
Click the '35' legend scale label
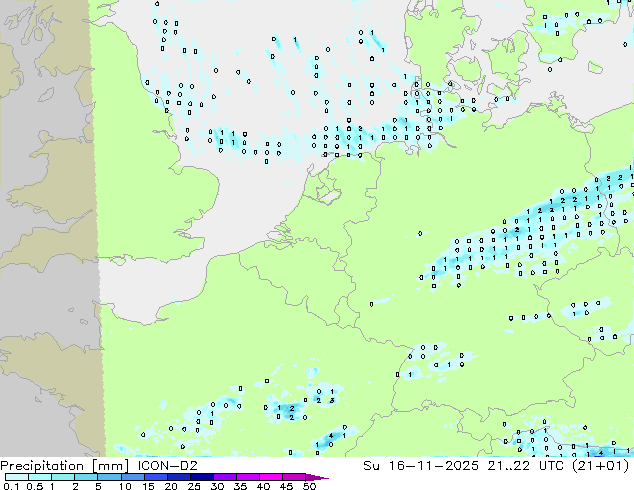tap(240, 486)
